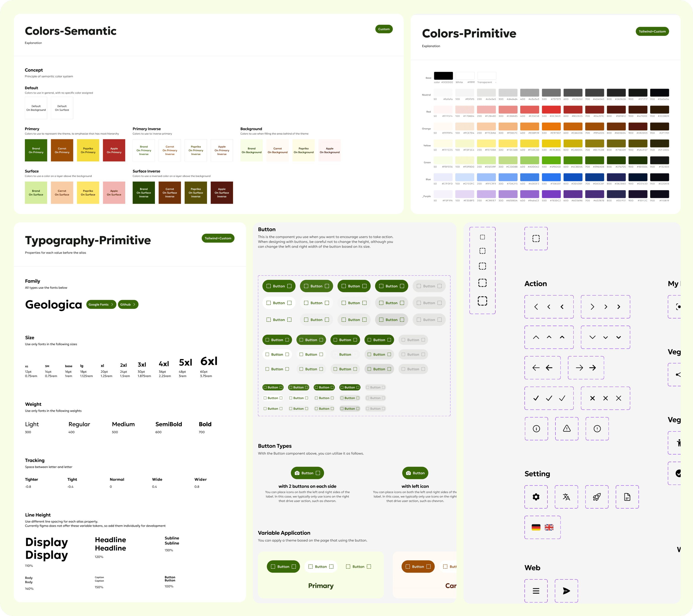Click the document file icon

(627, 497)
